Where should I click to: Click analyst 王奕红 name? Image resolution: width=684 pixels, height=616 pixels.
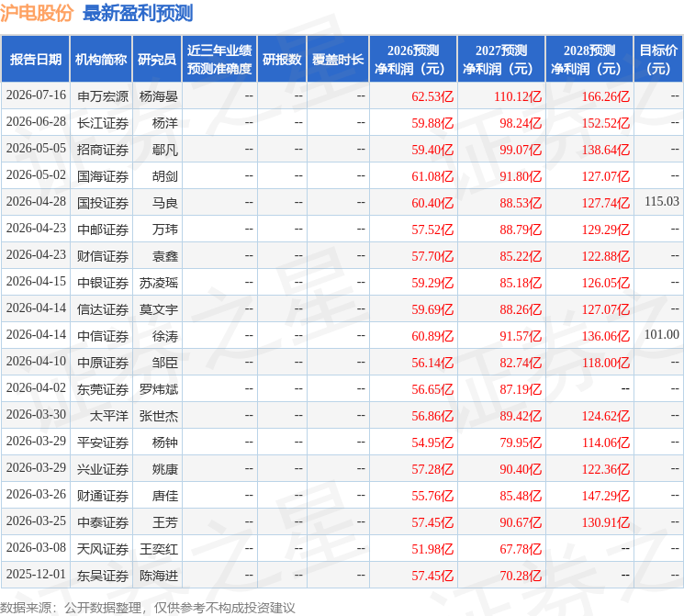[x=158, y=549]
